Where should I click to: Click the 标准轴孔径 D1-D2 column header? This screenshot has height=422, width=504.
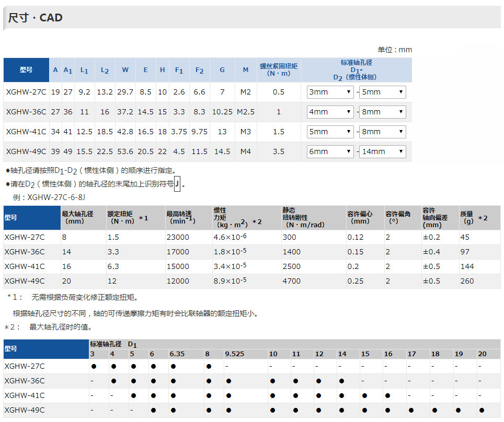point(356,69)
